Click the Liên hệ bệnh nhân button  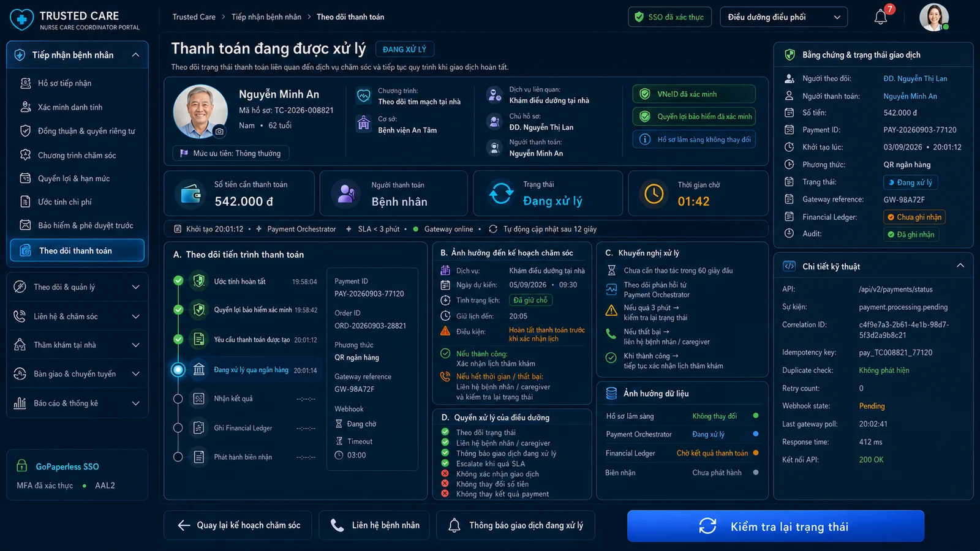coord(374,525)
